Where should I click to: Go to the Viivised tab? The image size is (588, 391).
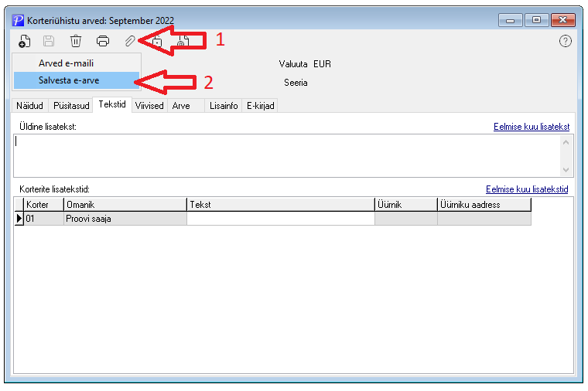(149, 106)
